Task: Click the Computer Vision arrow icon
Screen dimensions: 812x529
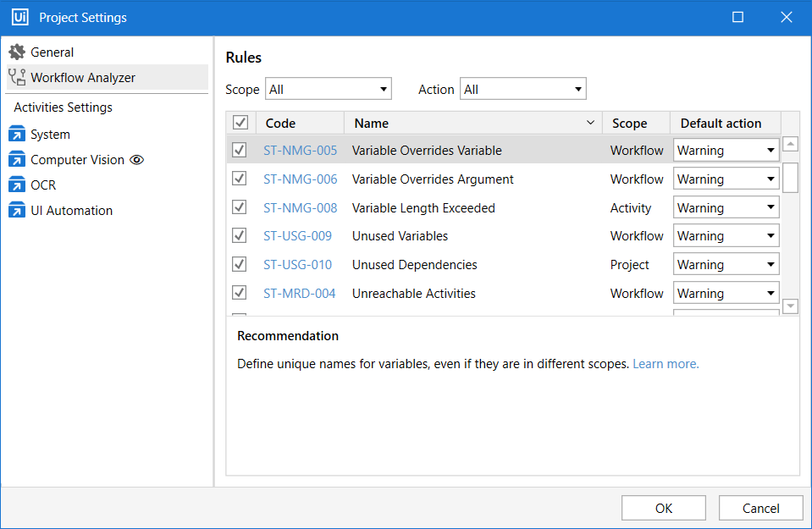Action: click(x=17, y=160)
